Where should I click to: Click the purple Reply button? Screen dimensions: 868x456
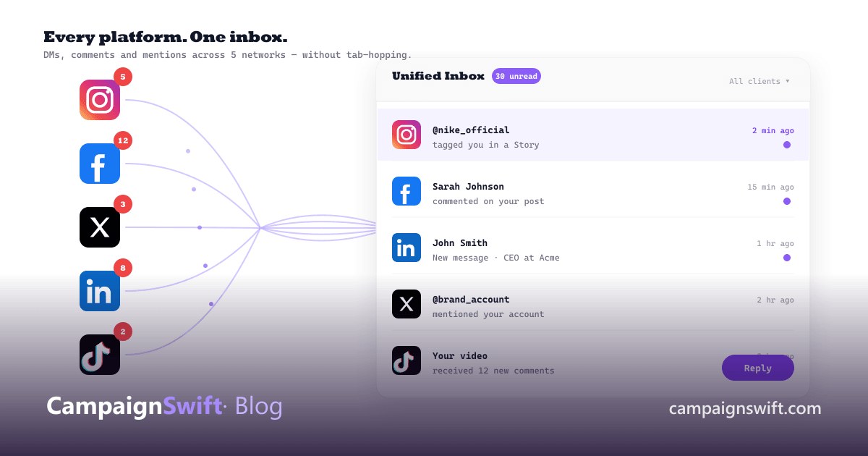[x=758, y=368]
